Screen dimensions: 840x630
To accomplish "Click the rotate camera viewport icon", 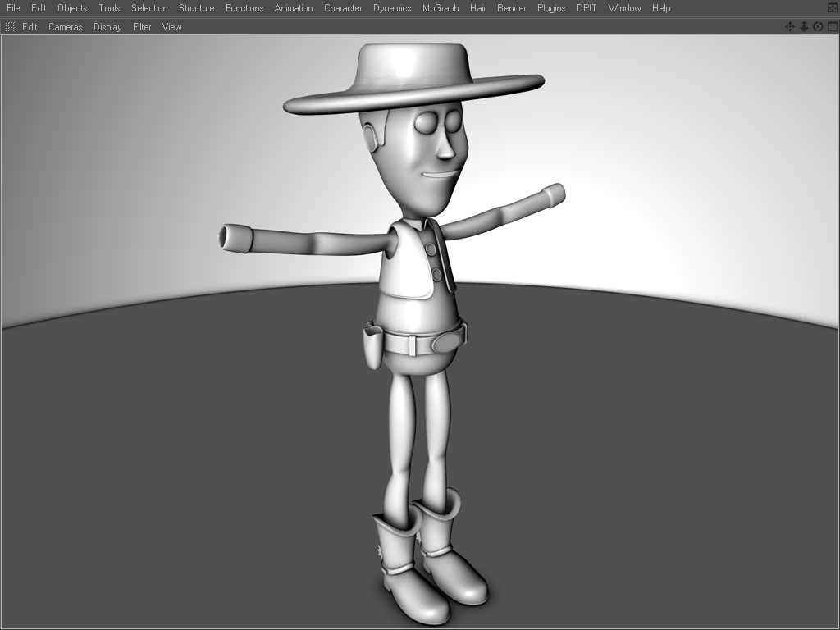I will [818, 27].
